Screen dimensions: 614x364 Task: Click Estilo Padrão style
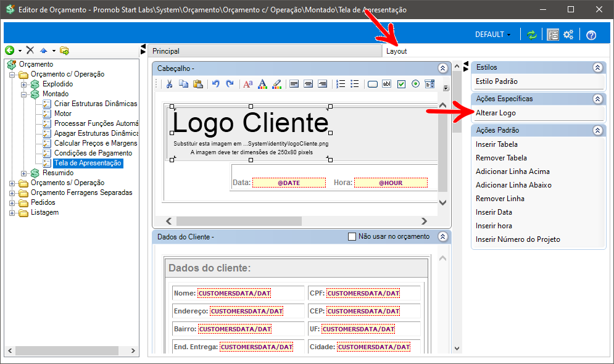tap(497, 81)
